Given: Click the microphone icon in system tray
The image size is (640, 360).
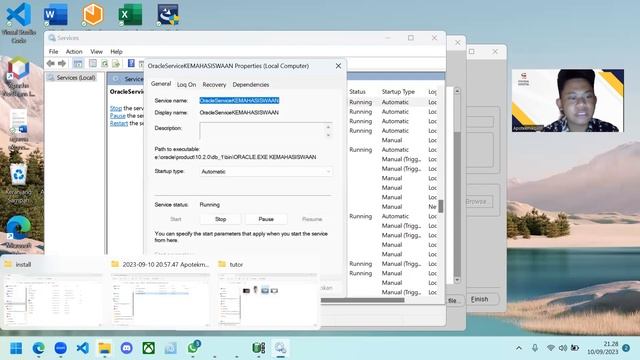Looking at the screenshot, I should 535,348.
